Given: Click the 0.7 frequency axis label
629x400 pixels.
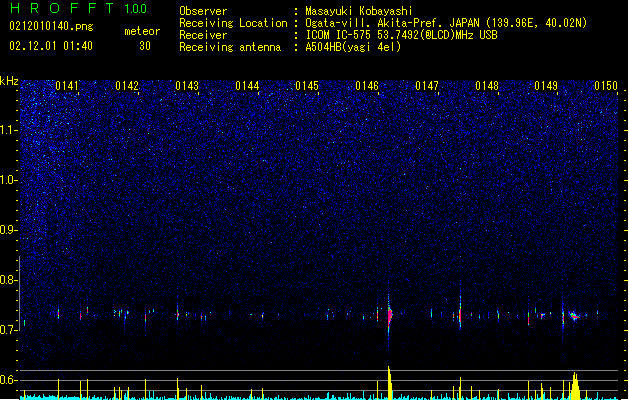Looking at the screenshot, I should click(x=8, y=330).
